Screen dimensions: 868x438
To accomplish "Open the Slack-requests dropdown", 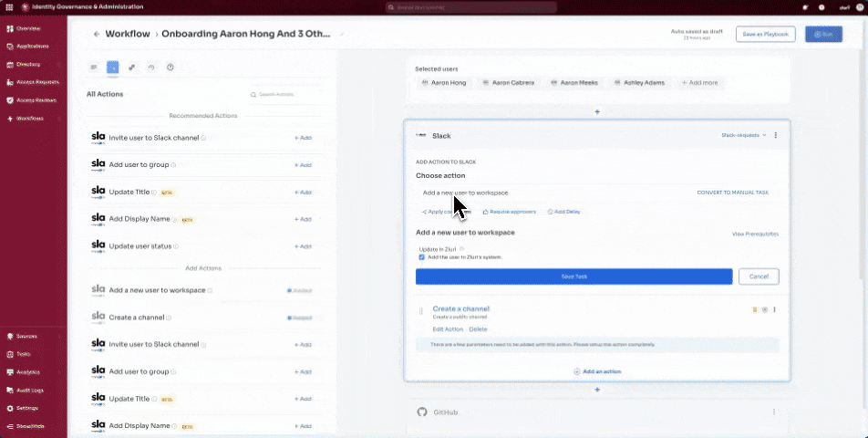I will pos(743,135).
